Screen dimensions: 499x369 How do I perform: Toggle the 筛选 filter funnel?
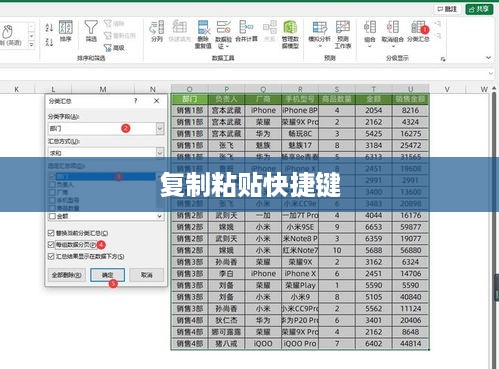(x=91, y=31)
